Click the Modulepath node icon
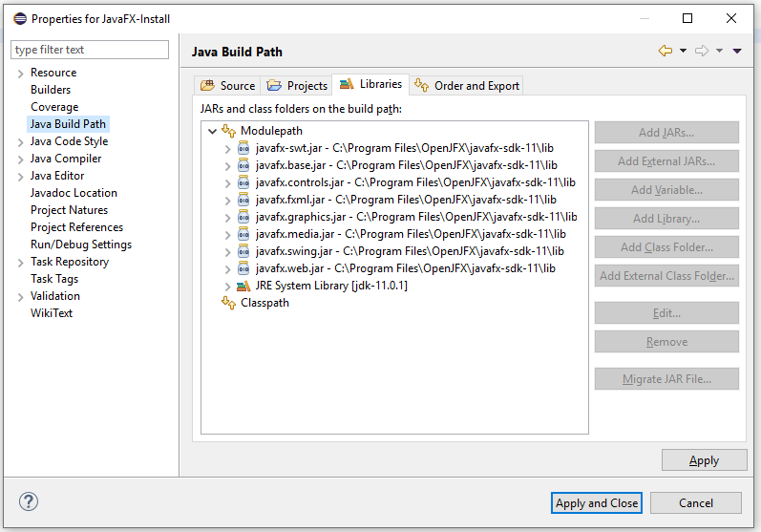 tap(228, 131)
